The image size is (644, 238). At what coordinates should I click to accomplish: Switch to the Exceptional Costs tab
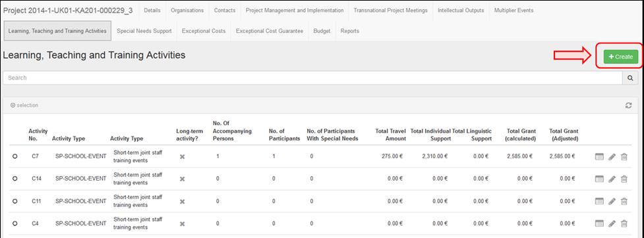click(x=204, y=31)
